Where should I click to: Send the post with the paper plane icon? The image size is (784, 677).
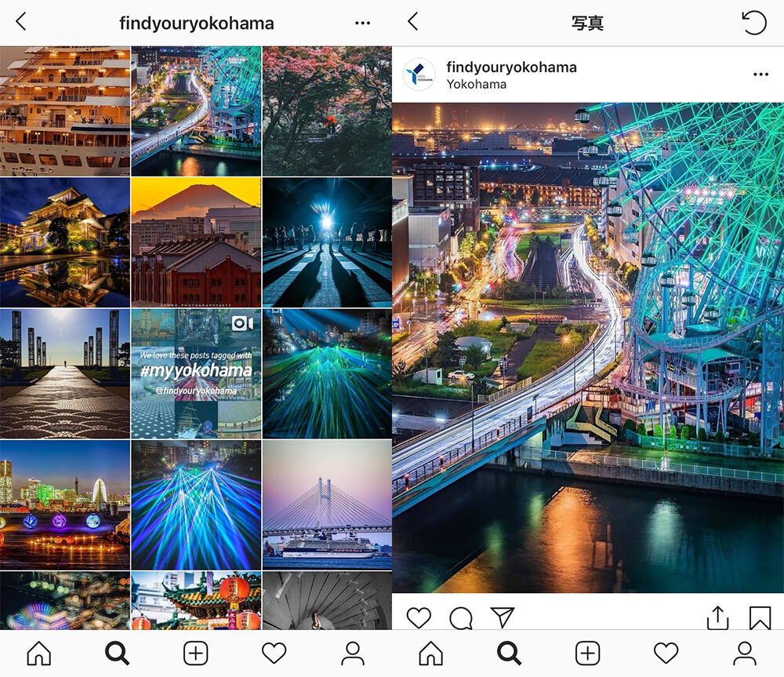(x=503, y=617)
